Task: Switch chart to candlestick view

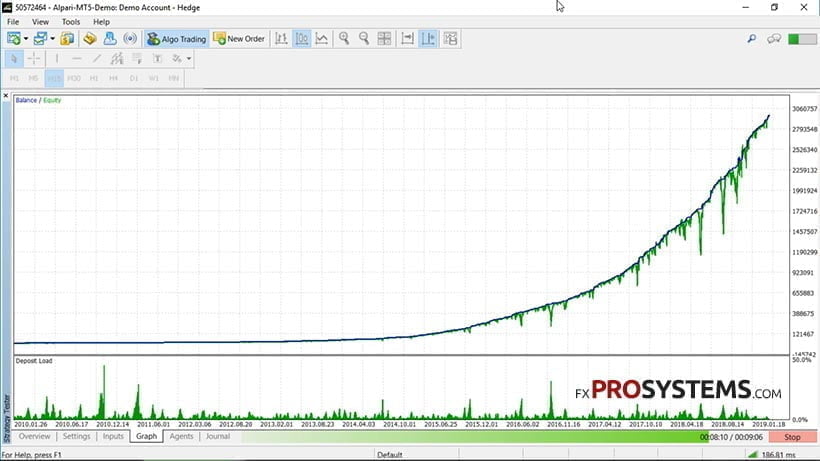Action: (301, 39)
